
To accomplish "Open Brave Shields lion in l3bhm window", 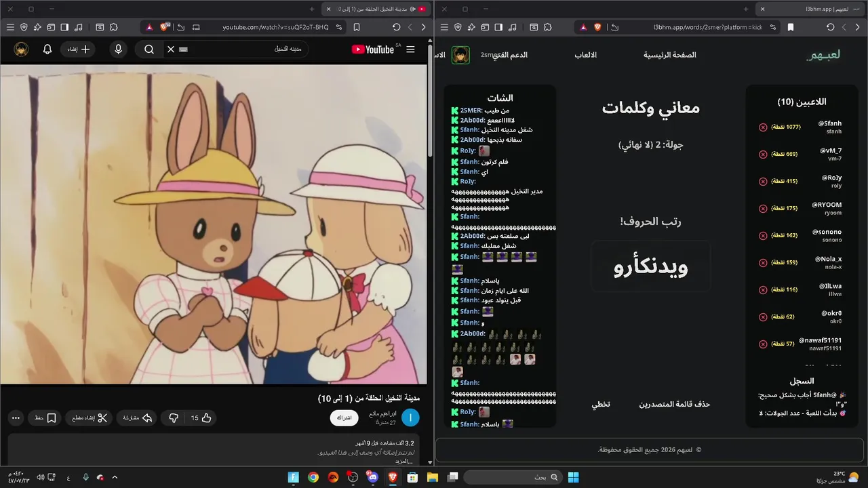I will click(x=597, y=27).
